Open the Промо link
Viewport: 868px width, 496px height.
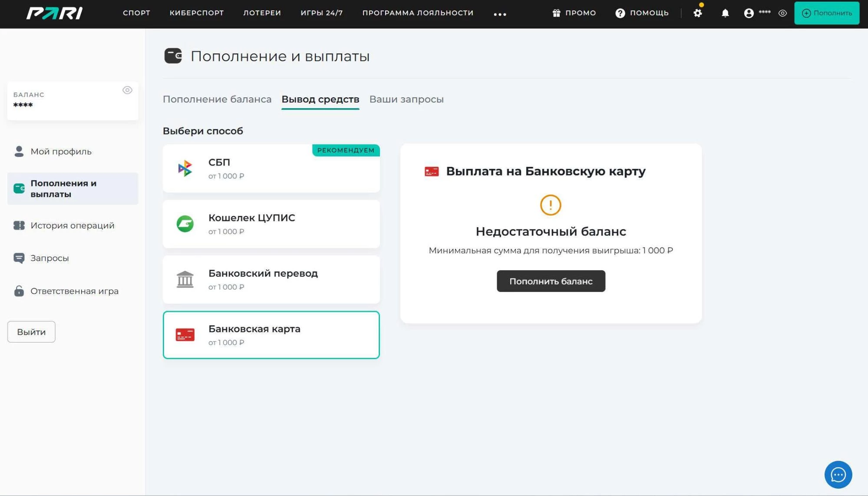(581, 13)
